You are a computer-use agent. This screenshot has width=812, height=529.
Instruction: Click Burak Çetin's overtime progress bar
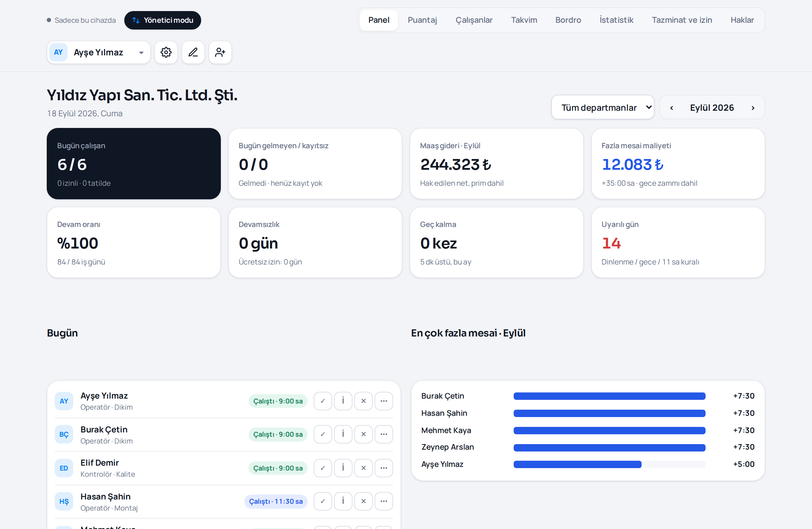click(609, 396)
